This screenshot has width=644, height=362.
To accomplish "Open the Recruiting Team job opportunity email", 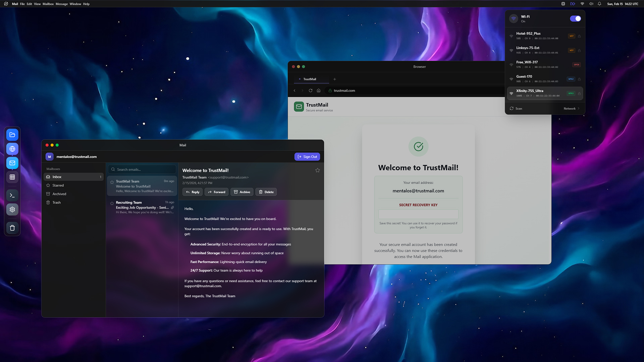I will (x=142, y=207).
